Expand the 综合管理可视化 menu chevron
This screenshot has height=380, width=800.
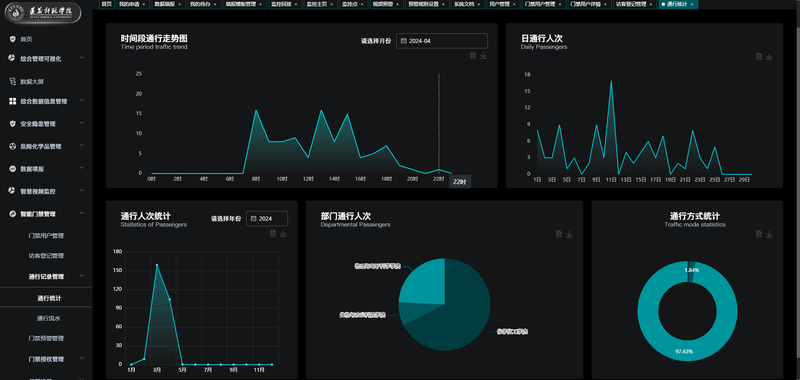(x=82, y=58)
